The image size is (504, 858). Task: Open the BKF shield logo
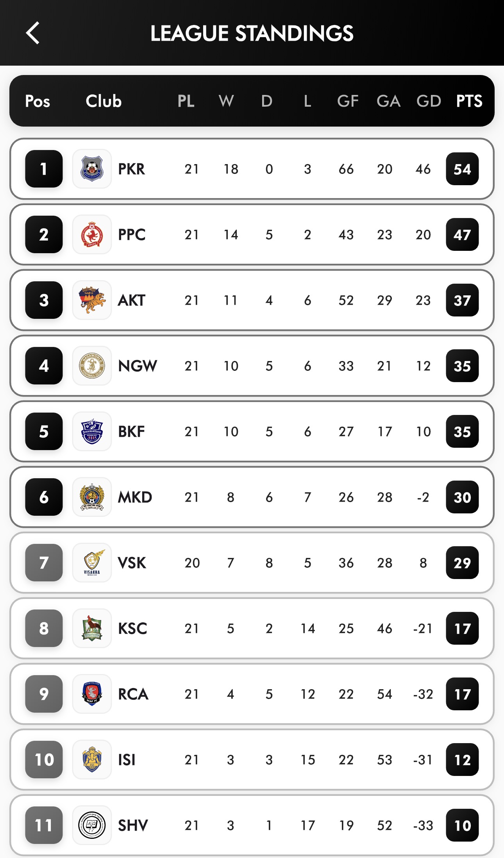point(92,431)
